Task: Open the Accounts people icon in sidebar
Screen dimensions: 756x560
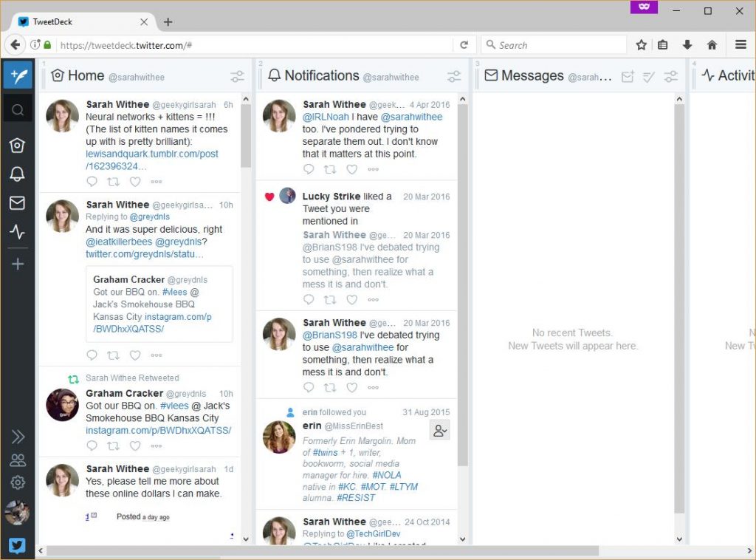Action: pyautogui.click(x=18, y=460)
